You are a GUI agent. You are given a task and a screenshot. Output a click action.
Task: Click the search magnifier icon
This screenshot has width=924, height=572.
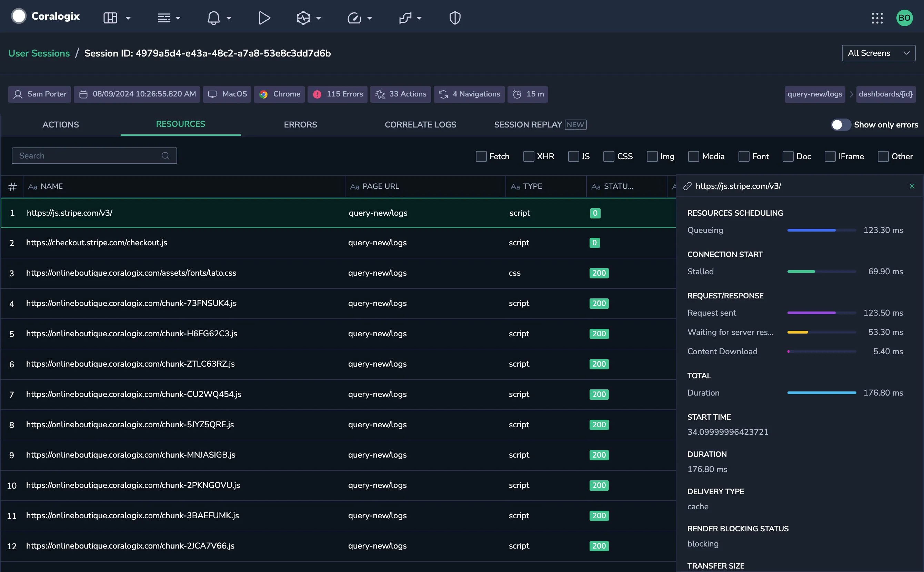[x=165, y=156]
